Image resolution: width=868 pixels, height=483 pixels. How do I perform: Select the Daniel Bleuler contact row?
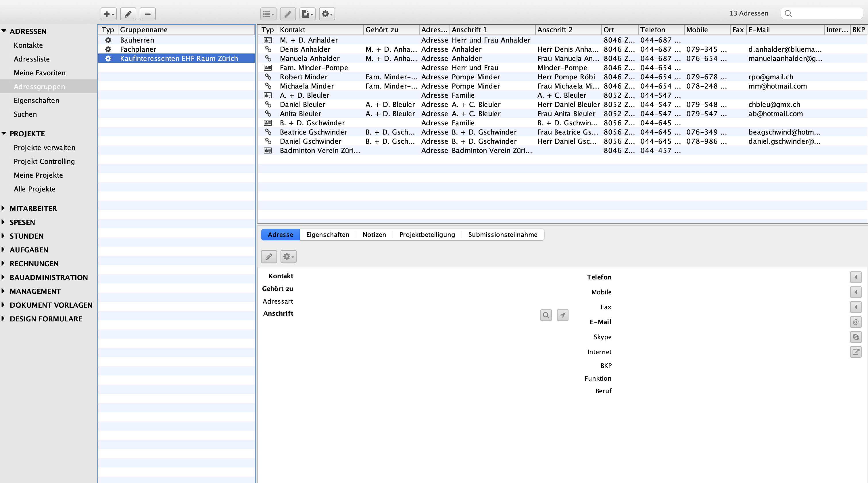click(302, 104)
